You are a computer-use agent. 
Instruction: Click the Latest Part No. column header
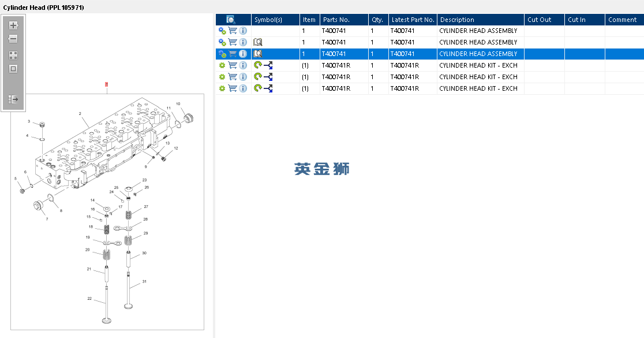point(413,19)
